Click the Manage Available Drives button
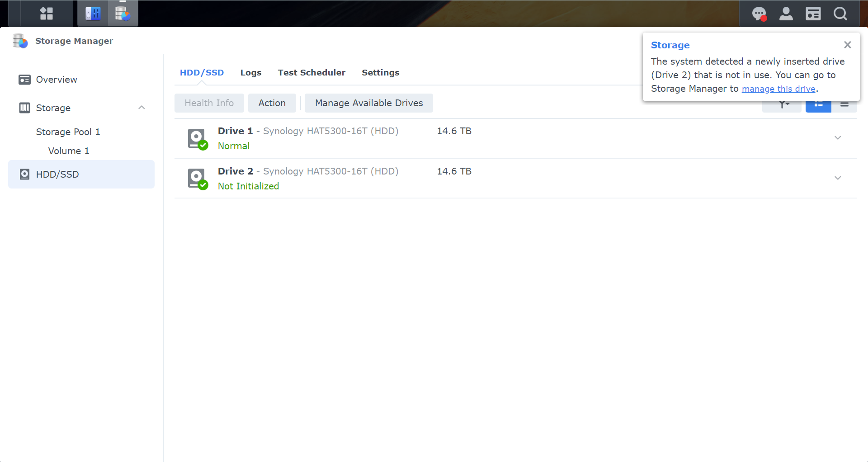 coord(369,103)
